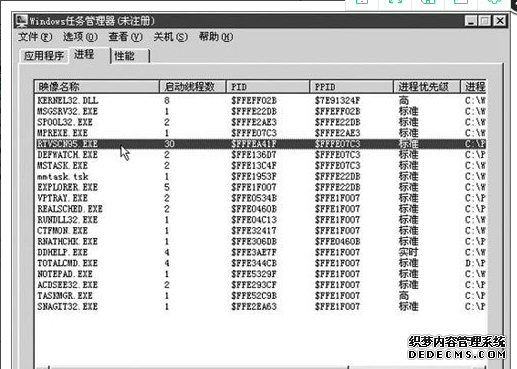The image size is (517, 369).
Task: Select the KERNEL32.DLL process row
Action: [261, 100]
